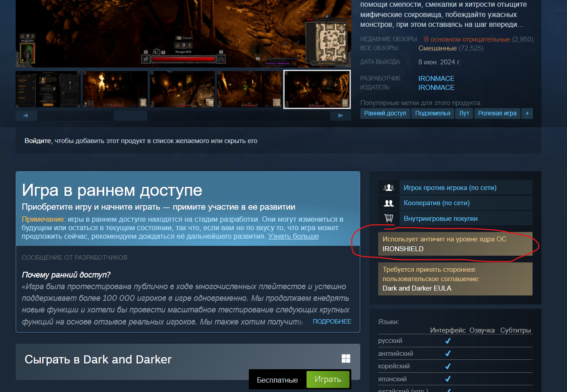Click the корейский language row
The image size is (567, 392).
tap(455, 366)
